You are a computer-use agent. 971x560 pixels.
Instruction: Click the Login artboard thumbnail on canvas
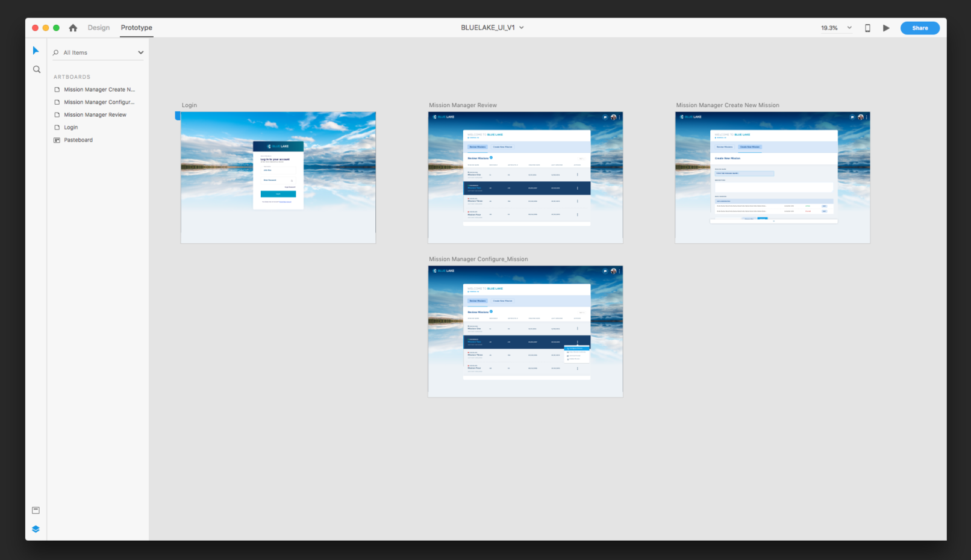point(278,177)
